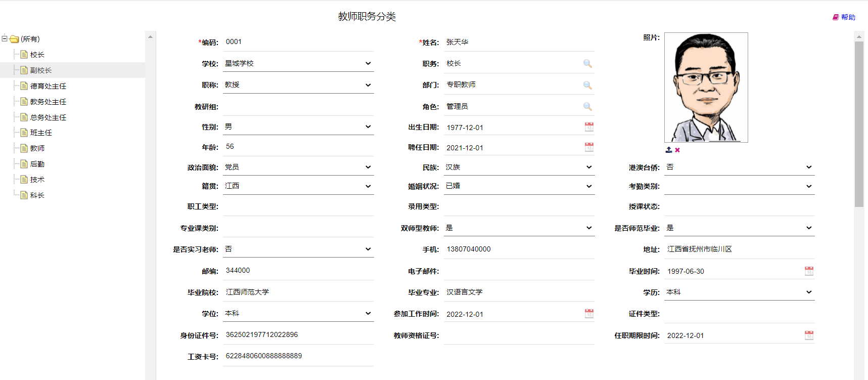
Task: Open the Help link icon
Action: pos(836,17)
